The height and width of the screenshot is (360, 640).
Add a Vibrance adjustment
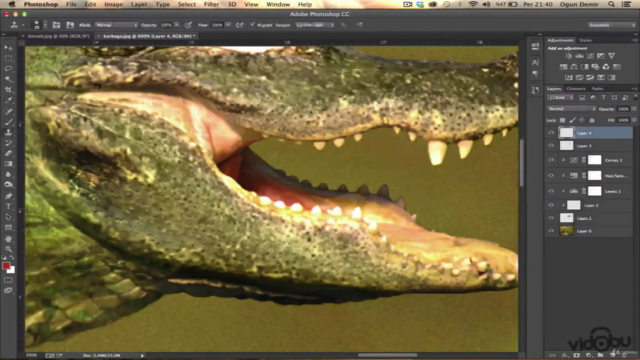click(x=611, y=56)
